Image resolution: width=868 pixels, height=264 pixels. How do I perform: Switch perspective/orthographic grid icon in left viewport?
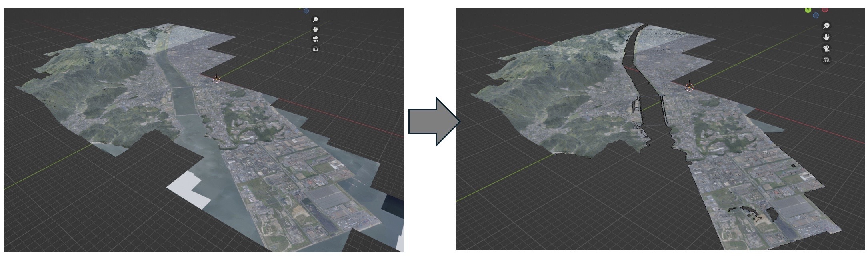click(316, 49)
